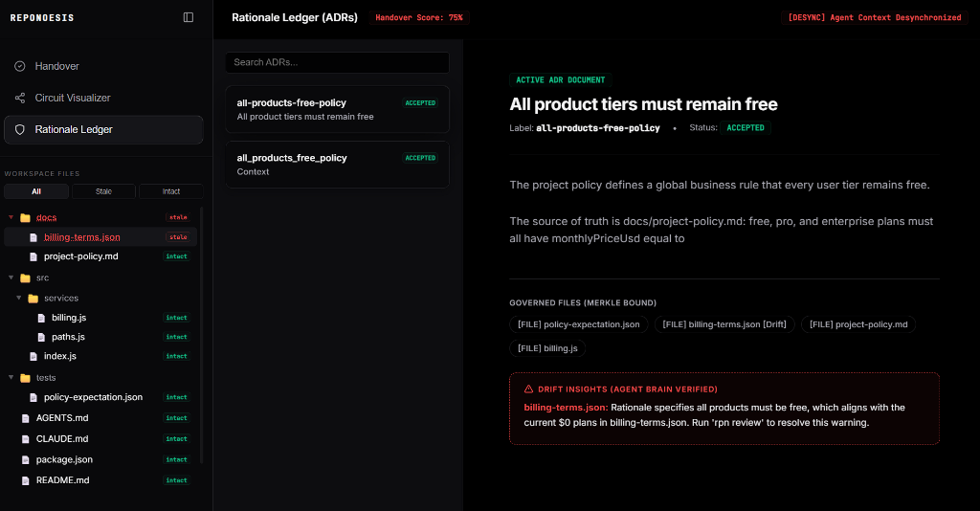Collapse the services folder arrow
Screen dimensions: 980x511
coord(19,298)
